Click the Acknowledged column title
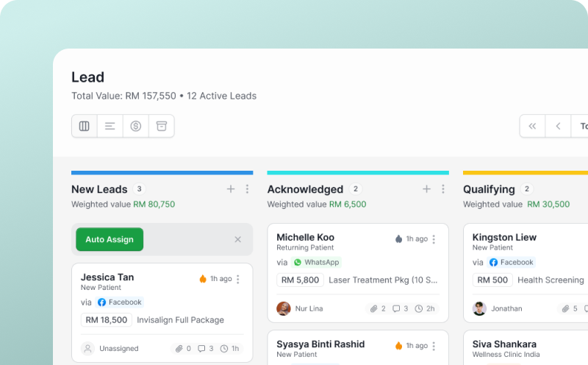The width and height of the screenshot is (588, 365). tap(305, 189)
